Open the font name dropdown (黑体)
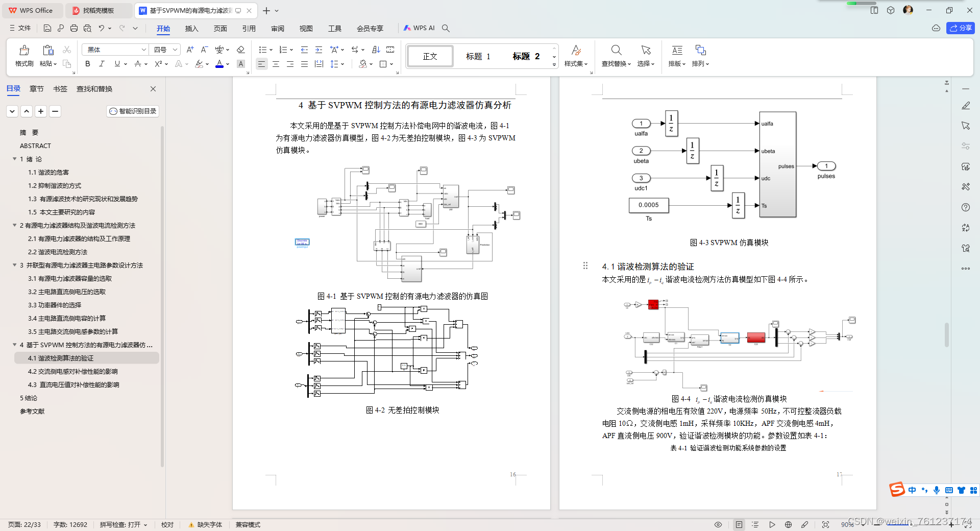The width and height of the screenshot is (980, 531). (143, 50)
